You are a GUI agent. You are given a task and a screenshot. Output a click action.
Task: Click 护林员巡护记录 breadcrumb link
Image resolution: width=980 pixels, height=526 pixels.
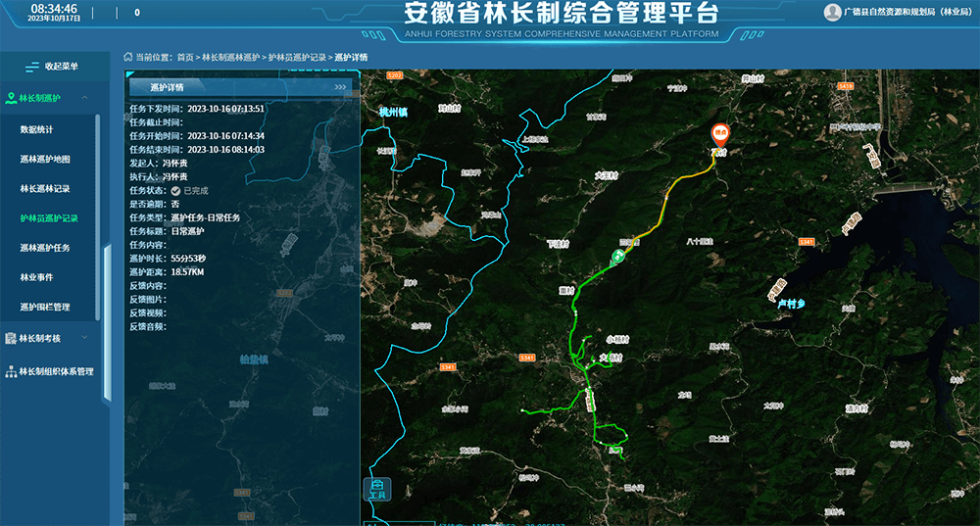pyautogui.click(x=297, y=58)
